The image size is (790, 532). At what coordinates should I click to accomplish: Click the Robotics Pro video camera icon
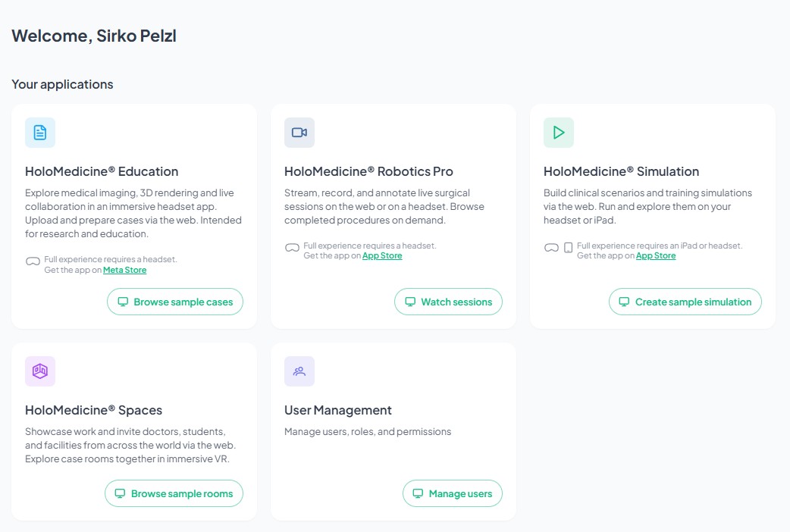[299, 133]
